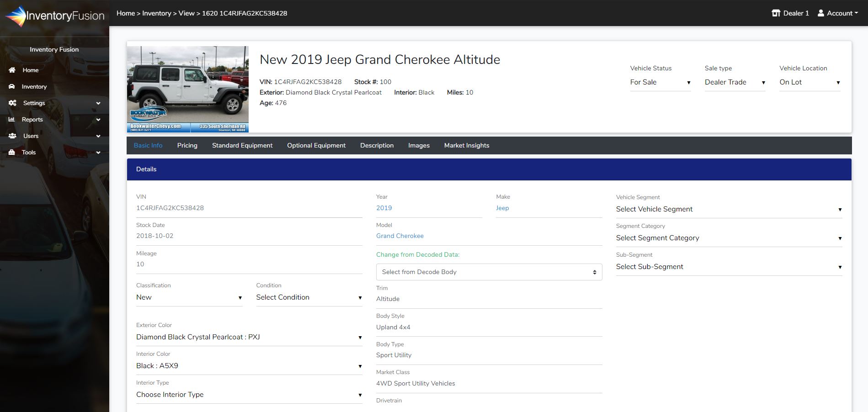The height and width of the screenshot is (412, 868).
Task: Expand the Tools sidebar menu chevron
Action: [98, 153]
